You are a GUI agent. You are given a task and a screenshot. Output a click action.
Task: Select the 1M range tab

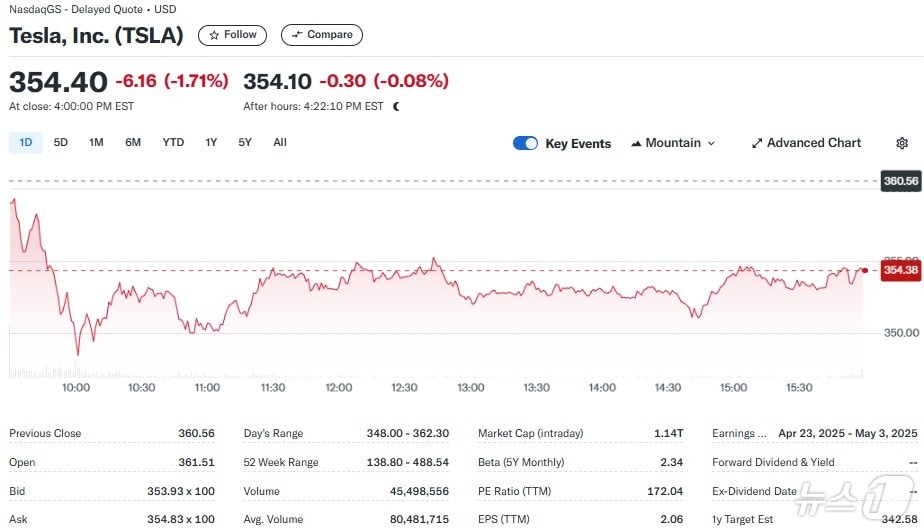point(96,142)
